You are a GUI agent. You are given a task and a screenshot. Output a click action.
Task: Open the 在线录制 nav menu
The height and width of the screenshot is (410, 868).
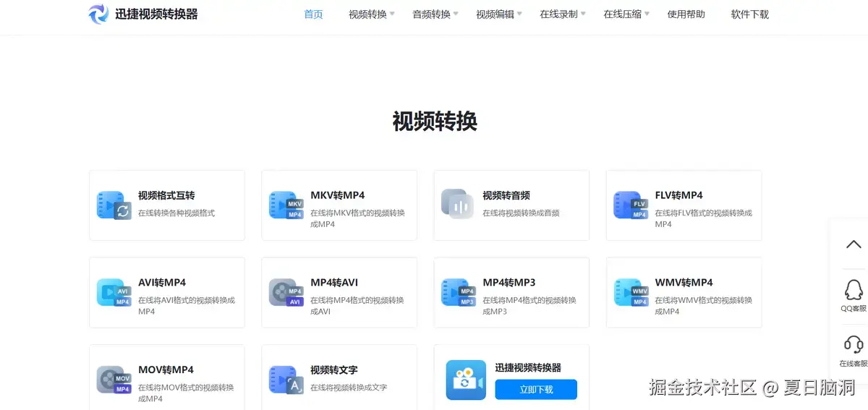(558, 14)
